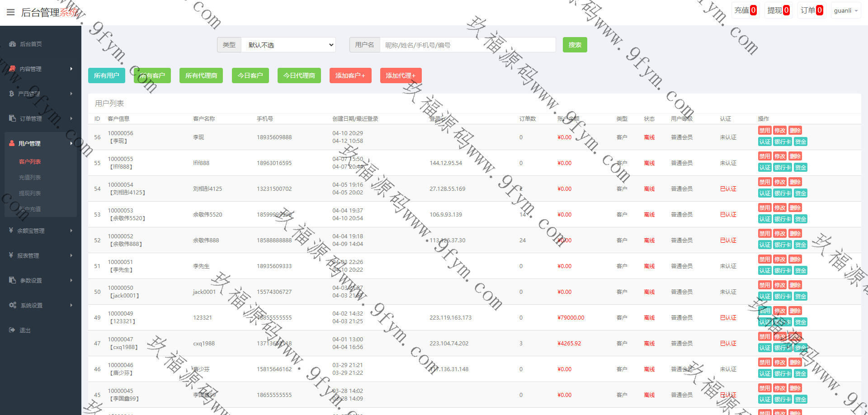Click the red 充值 counter badge
868x415 pixels.
pos(753,10)
